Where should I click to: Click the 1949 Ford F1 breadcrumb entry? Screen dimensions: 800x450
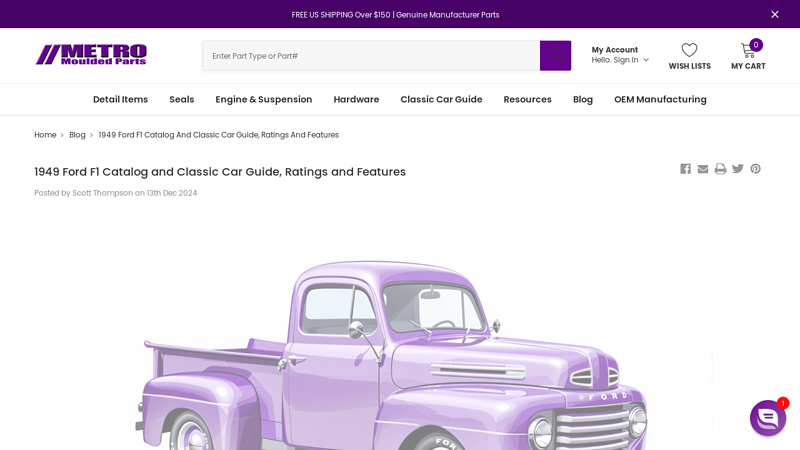point(218,135)
